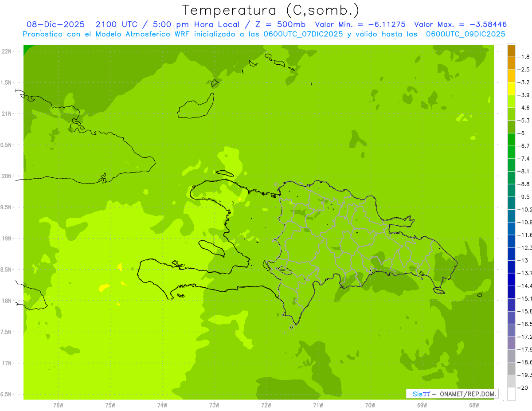Click the -5.3 legend value
Viewport: 532px width, 411px height.
point(524,120)
